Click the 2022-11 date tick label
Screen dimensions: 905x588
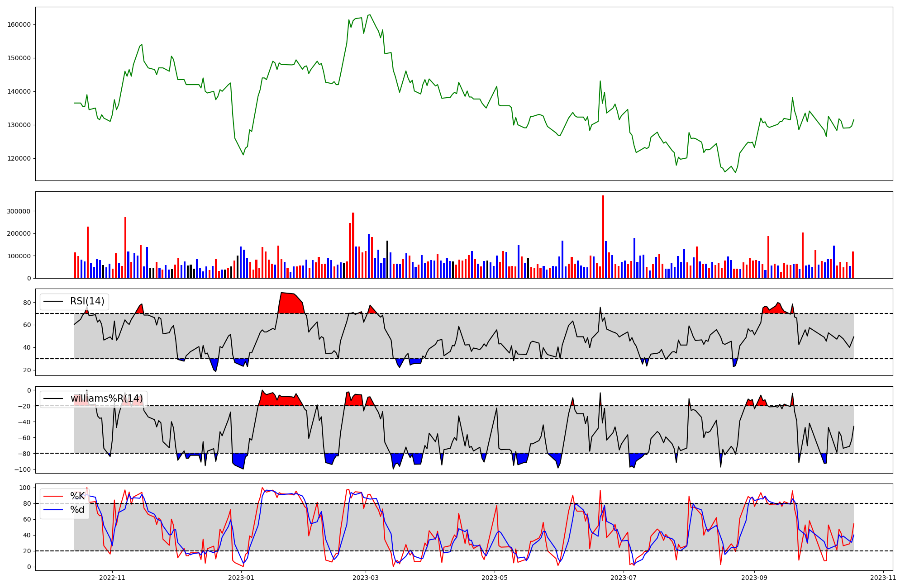[112, 578]
